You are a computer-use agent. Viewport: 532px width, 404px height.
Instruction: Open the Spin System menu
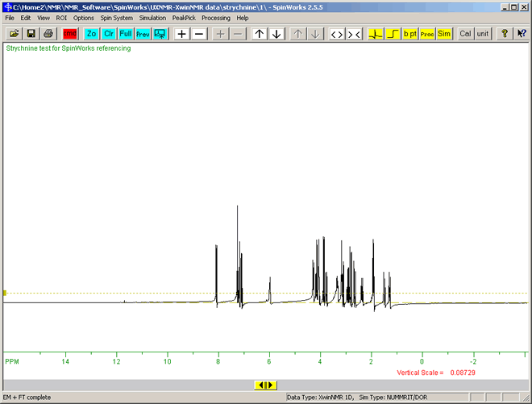click(116, 18)
